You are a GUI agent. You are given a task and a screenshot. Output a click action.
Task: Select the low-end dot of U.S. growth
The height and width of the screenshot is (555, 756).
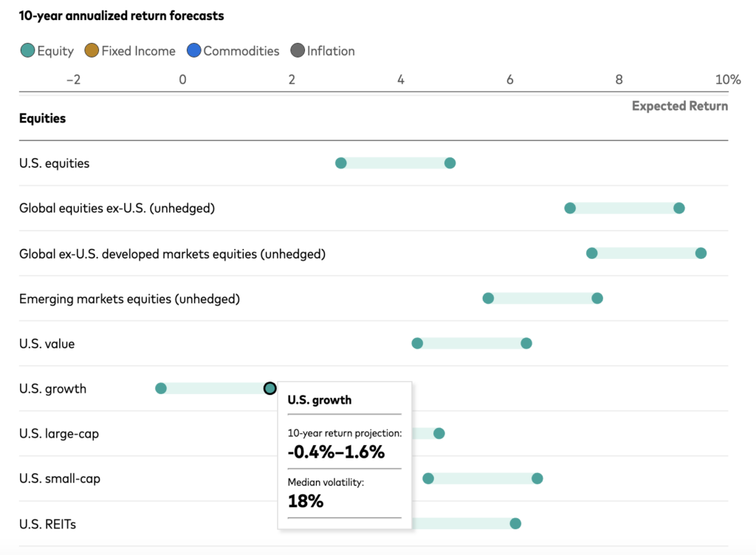pyautogui.click(x=161, y=388)
